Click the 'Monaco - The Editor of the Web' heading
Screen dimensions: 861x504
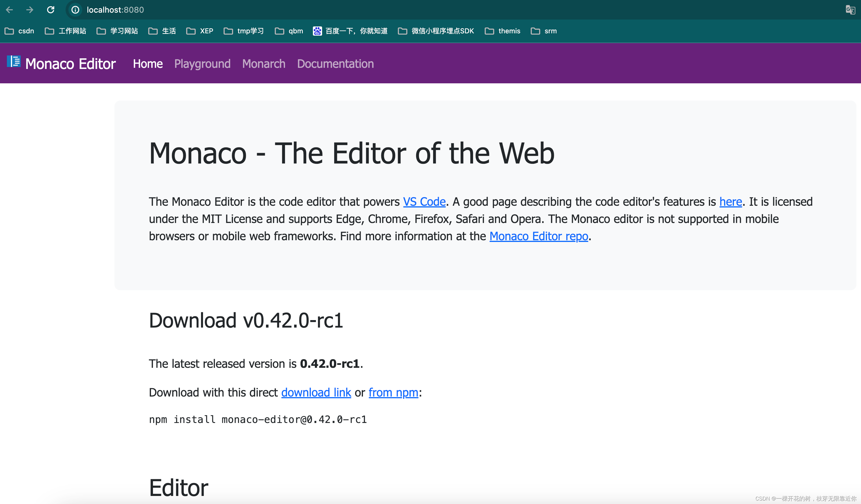click(x=352, y=153)
